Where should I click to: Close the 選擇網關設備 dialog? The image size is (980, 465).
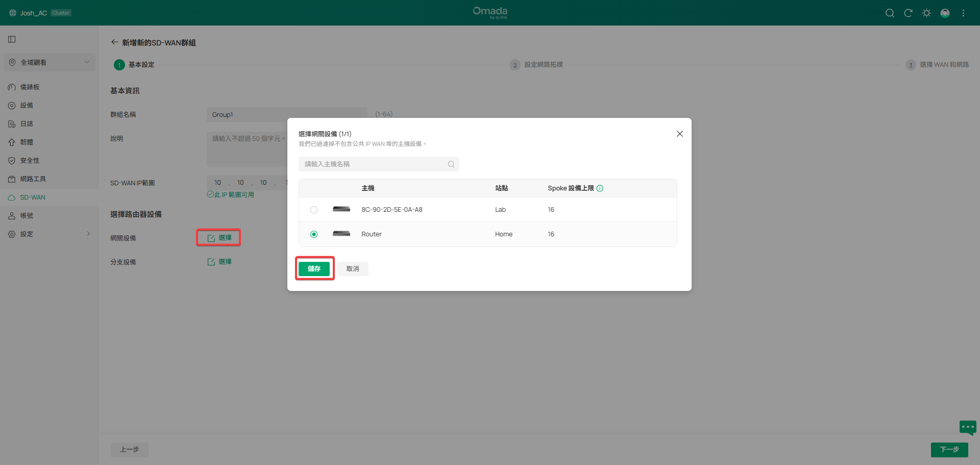click(x=679, y=134)
